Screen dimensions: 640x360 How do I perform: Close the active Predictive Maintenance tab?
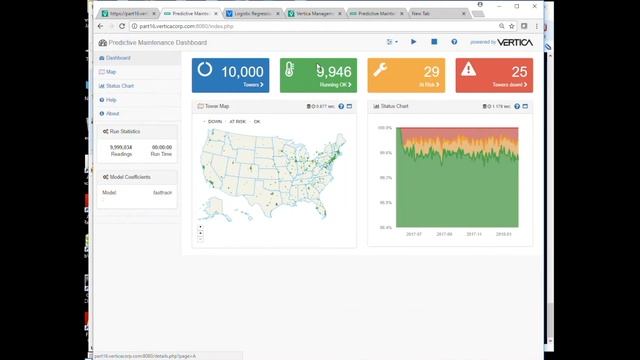tap(216, 13)
